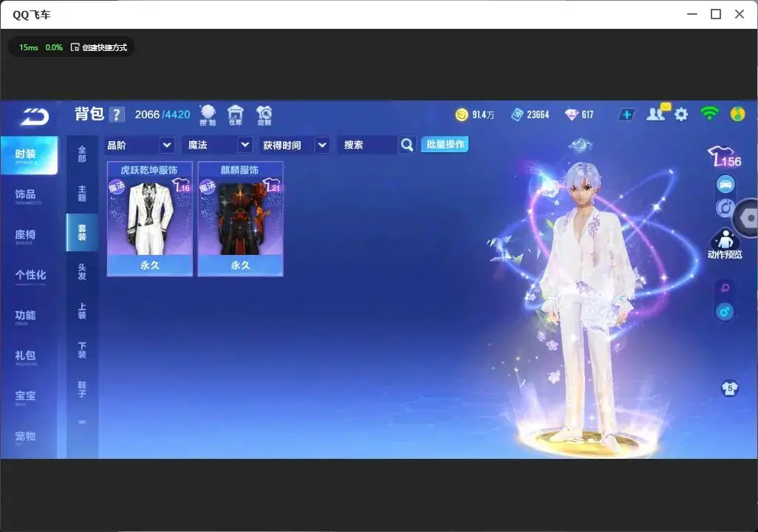The image size is (758, 532).
Task: Click the search magnifier icon
Action: (x=407, y=145)
